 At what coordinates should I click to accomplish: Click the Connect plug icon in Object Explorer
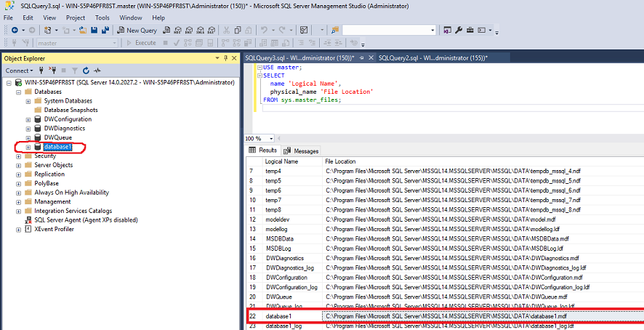(x=41, y=71)
